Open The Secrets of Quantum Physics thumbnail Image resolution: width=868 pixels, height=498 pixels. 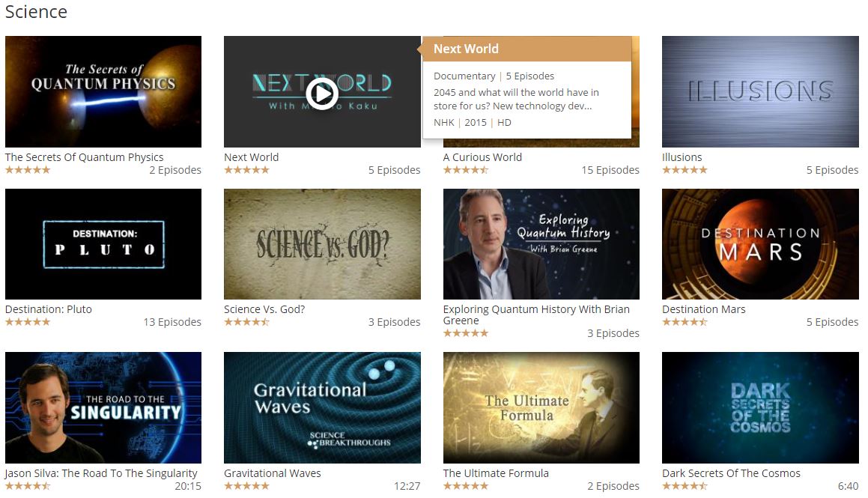pos(103,92)
